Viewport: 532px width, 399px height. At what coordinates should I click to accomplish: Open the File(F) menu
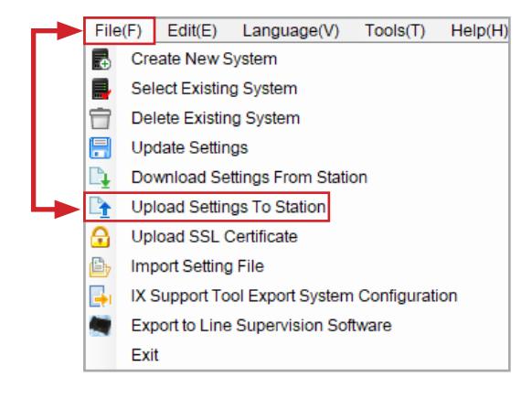tap(119, 31)
